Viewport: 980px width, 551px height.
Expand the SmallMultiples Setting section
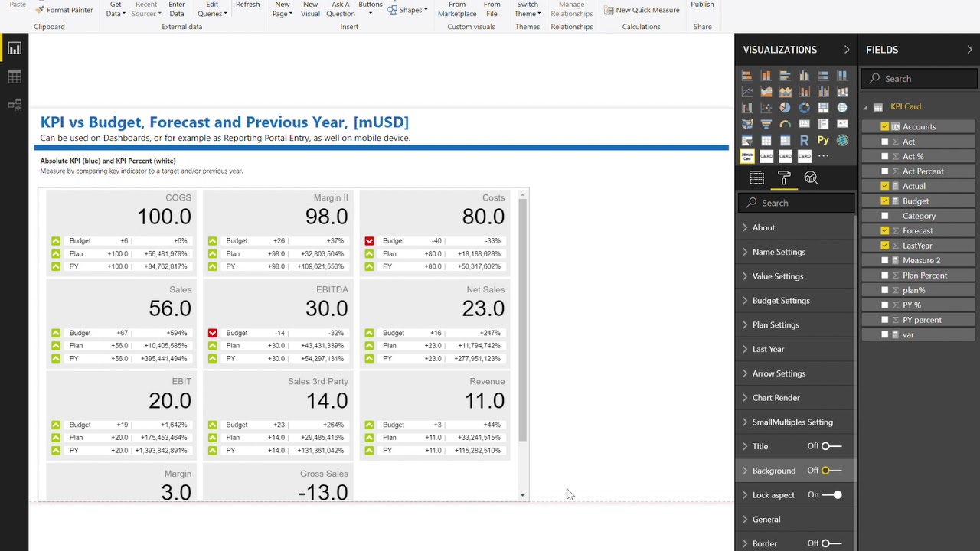click(792, 422)
